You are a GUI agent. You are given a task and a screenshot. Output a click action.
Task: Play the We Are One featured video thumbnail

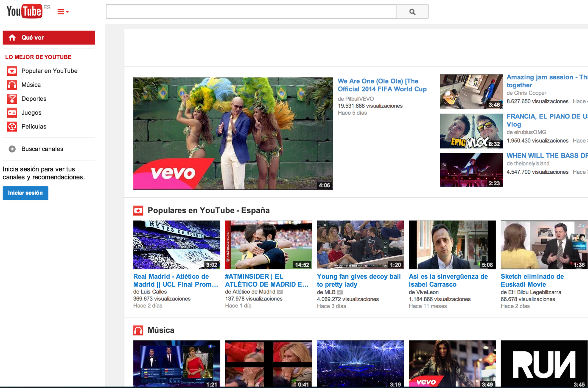233,133
